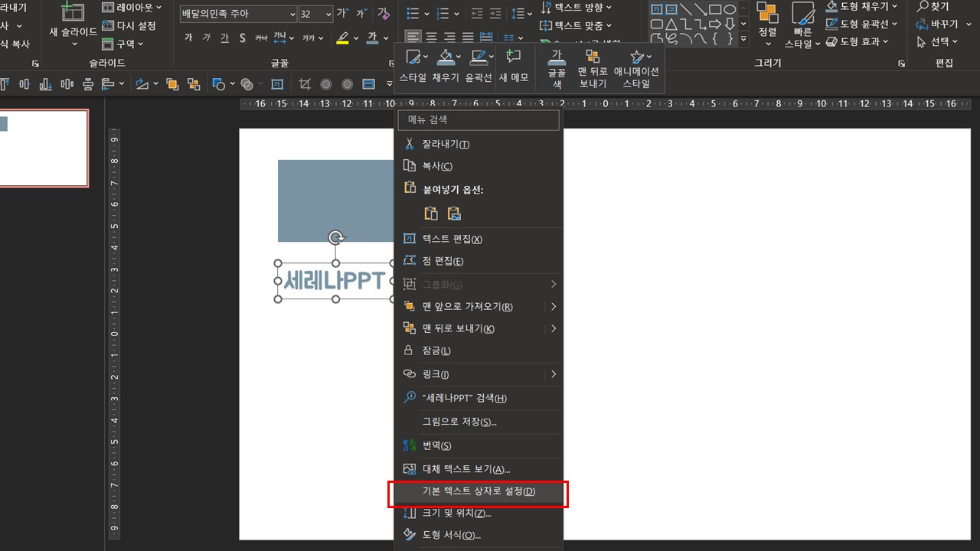Click the New Slide (새 슬라이드) icon

(x=73, y=13)
